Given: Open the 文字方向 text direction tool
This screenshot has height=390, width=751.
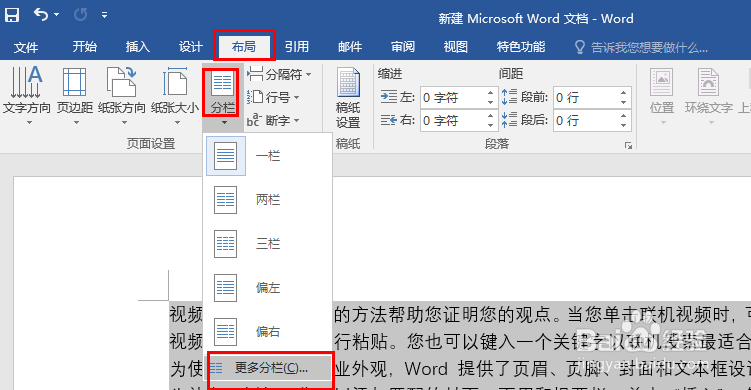Looking at the screenshot, I should point(27,95).
